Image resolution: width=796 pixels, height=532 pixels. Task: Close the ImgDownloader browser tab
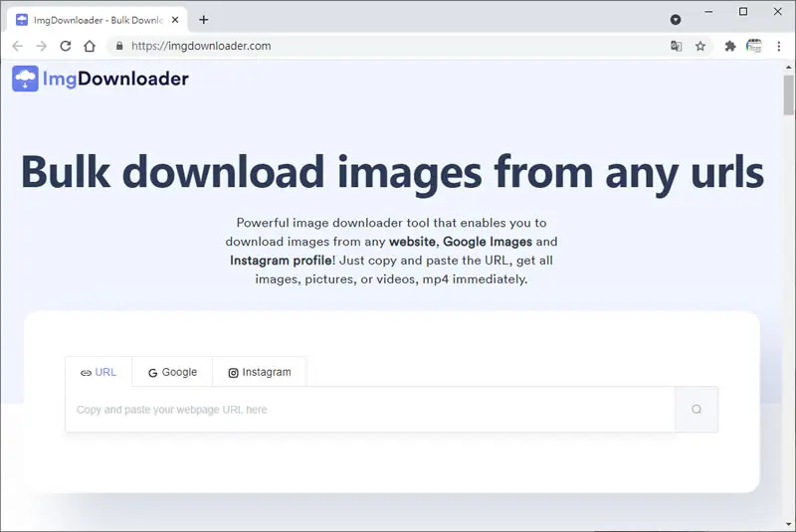click(175, 20)
